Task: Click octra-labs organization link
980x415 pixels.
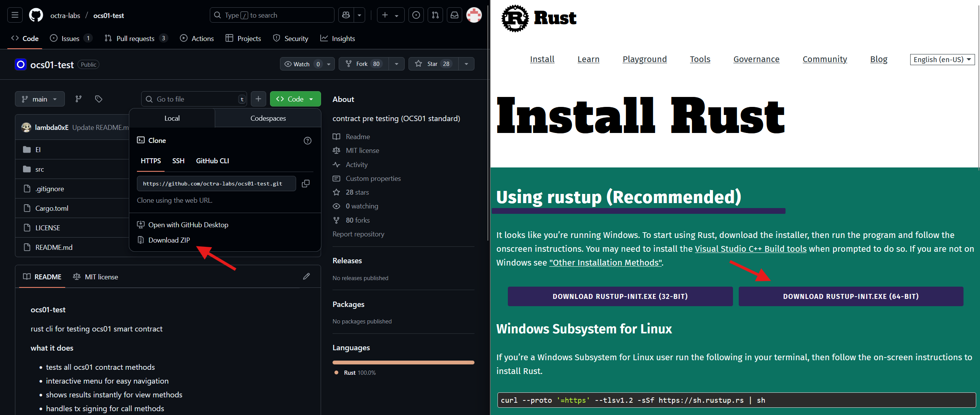Action: pyautogui.click(x=65, y=15)
